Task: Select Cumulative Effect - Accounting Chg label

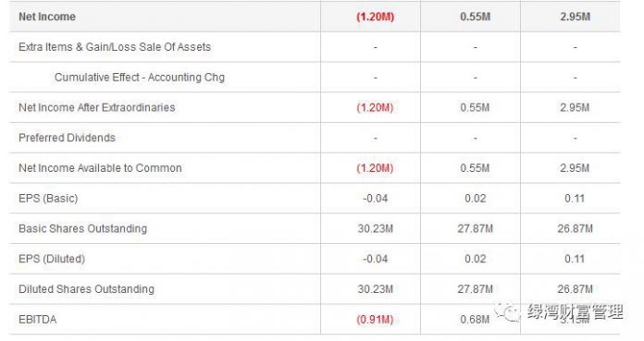Action: pos(140,77)
